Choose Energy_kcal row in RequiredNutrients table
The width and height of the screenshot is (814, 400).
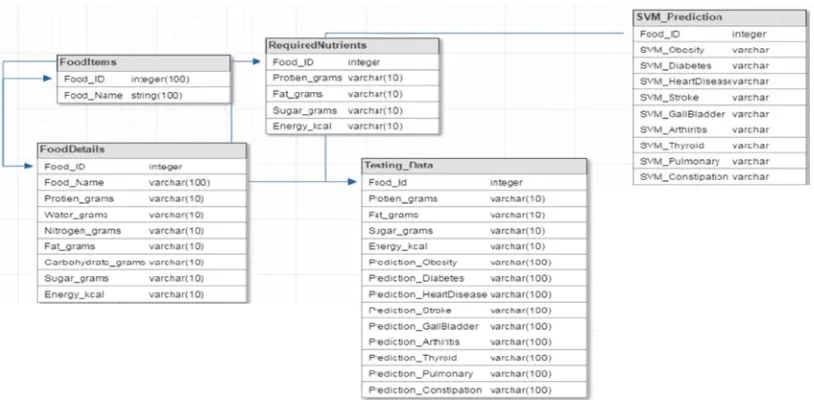click(x=352, y=126)
